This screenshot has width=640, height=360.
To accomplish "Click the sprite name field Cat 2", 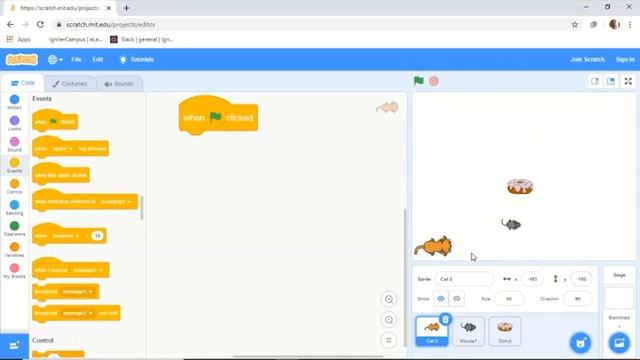I will 464,279.
